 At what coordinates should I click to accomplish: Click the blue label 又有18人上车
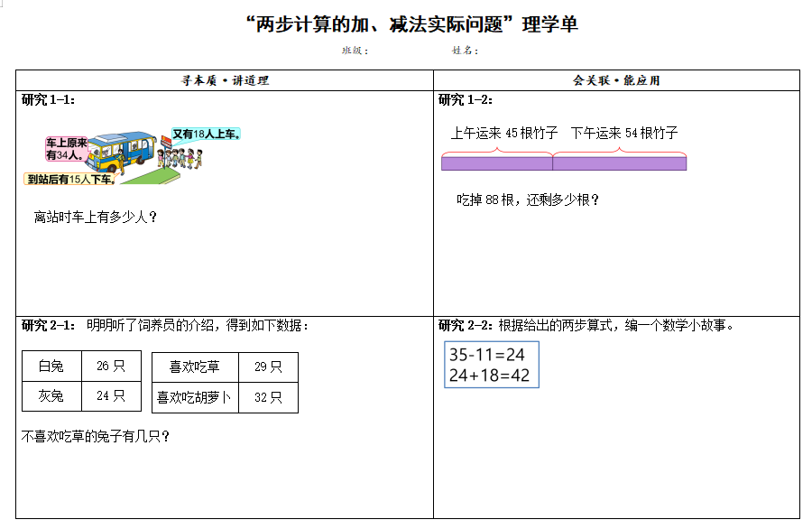tap(206, 135)
